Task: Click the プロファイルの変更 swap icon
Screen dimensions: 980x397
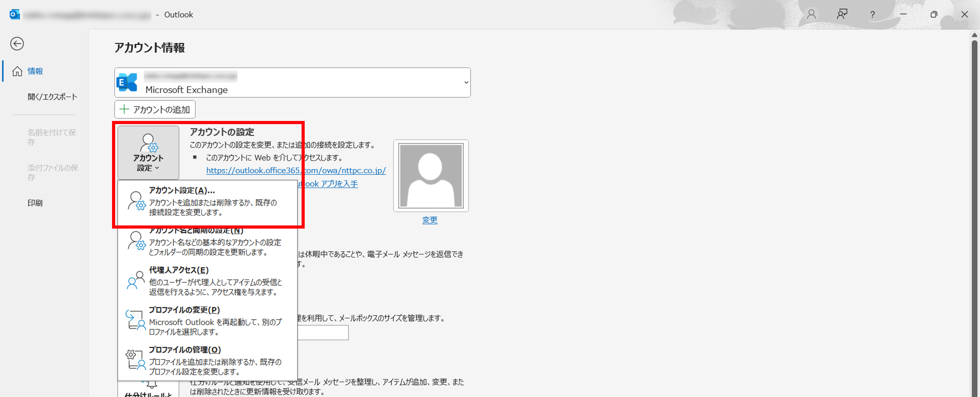Action: coord(136,320)
